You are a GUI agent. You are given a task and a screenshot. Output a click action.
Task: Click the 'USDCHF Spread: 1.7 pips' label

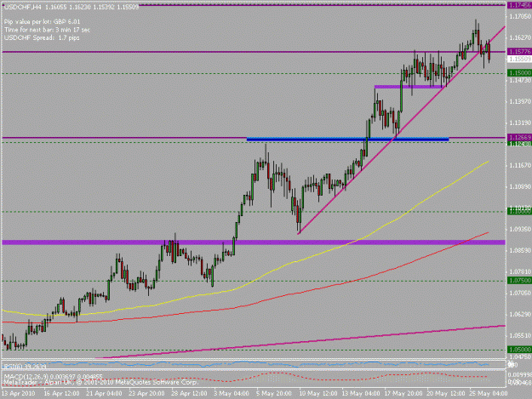(42, 37)
